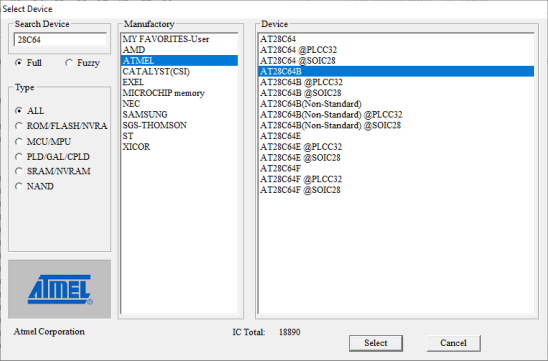This screenshot has width=548, height=361.
Task: Pick AT28C64E @SOIC28 device
Action: coord(396,158)
